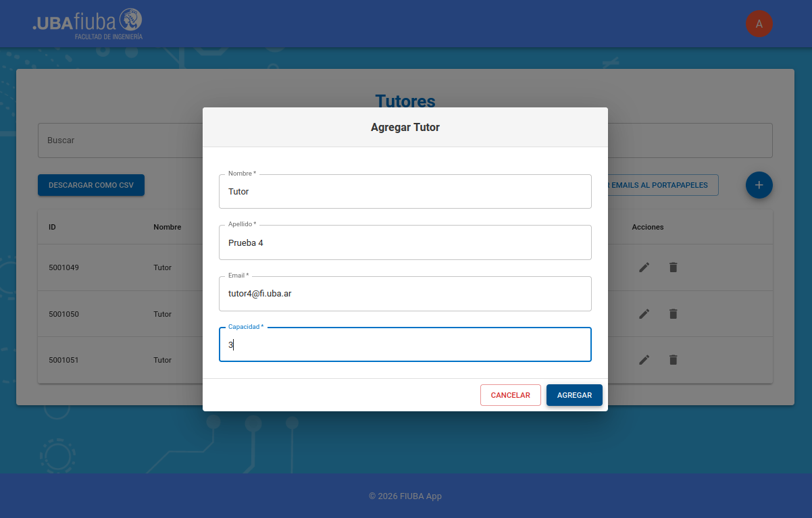Viewport: 812px width, 518px height.
Task: Click the Agregar button to save tutor
Action: click(574, 395)
